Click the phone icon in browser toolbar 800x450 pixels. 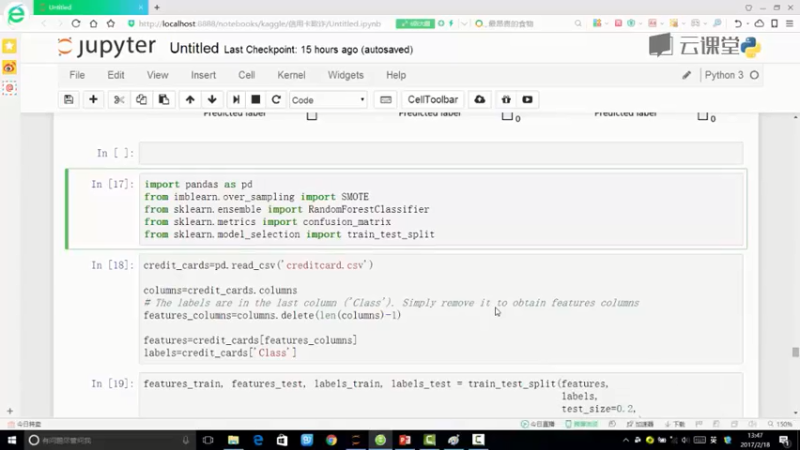coord(774,23)
